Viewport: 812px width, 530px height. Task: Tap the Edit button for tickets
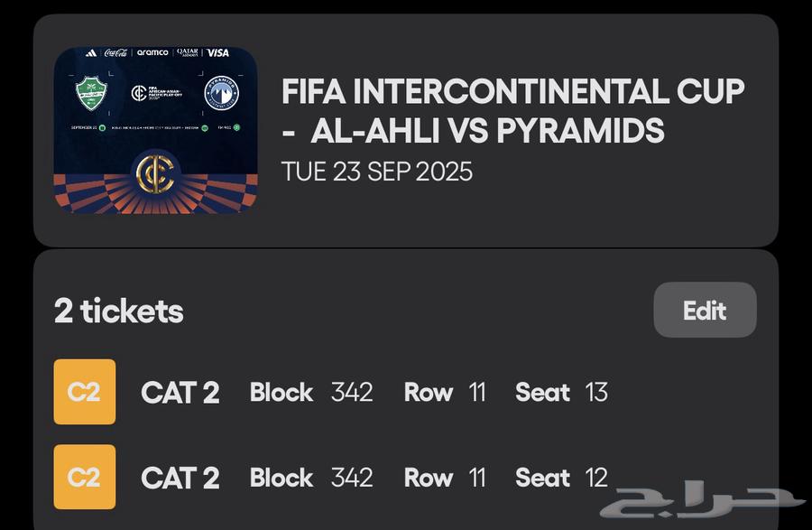point(705,311)
